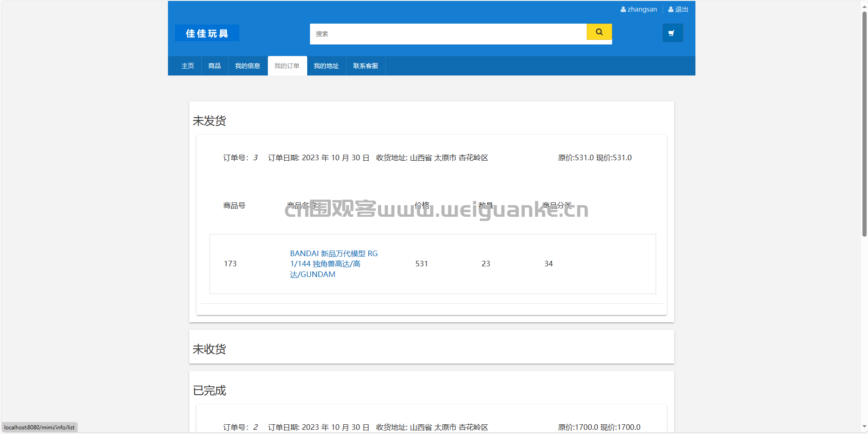Click the scrollbar up arrow
868x434 pixels.
coord(864,5)
